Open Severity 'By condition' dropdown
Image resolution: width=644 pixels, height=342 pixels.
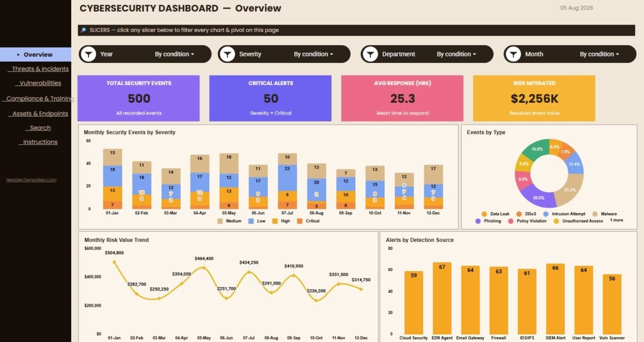pos(313,54)
